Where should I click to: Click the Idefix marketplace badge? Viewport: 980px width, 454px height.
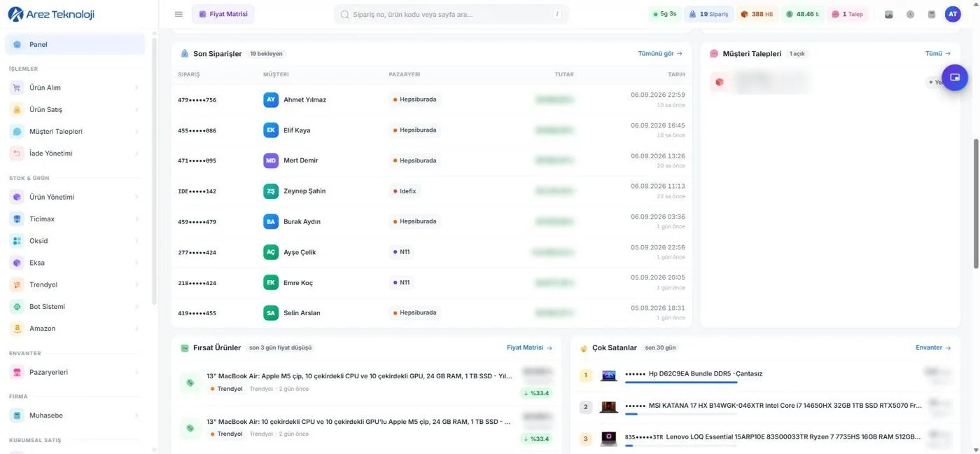point(405,191)
